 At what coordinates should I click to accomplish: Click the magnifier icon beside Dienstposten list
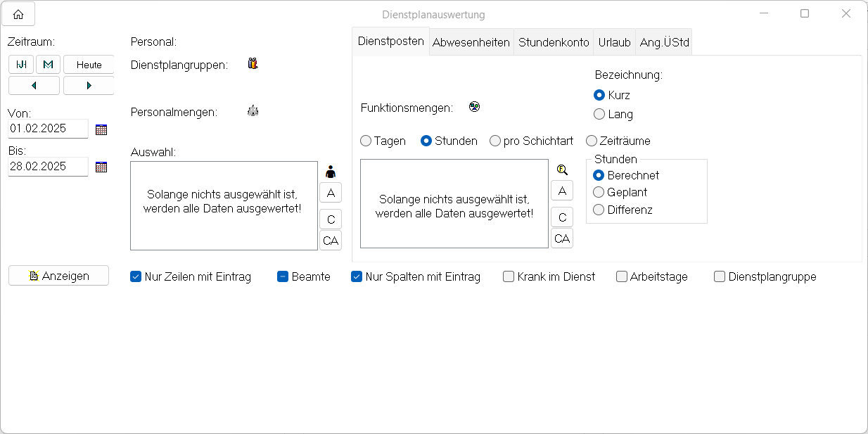(x=562, y=170)
